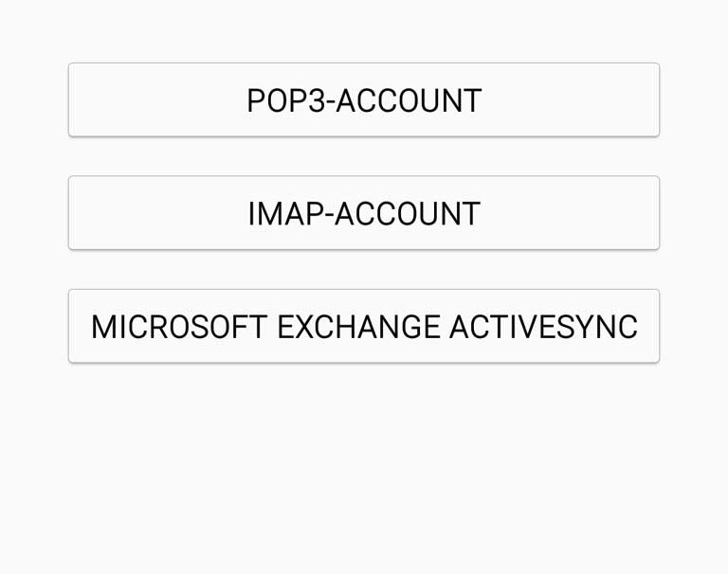Viewport: 728px width, 574px height.
Task: Select the bottom account type button
Action: coord(364,326)
